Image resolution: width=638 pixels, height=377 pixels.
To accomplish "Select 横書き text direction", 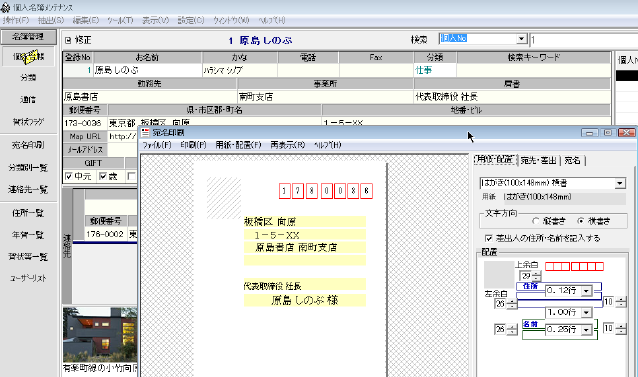I will click(x=581, y=221).
